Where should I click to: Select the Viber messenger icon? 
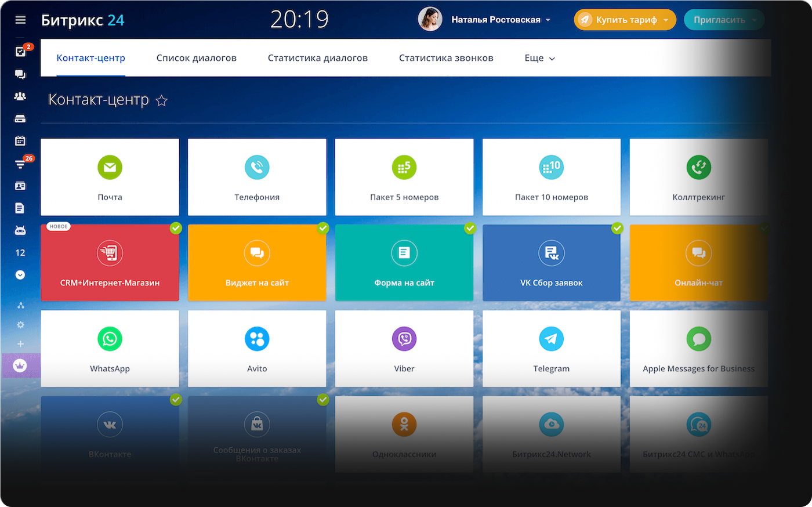click(404, 339)
